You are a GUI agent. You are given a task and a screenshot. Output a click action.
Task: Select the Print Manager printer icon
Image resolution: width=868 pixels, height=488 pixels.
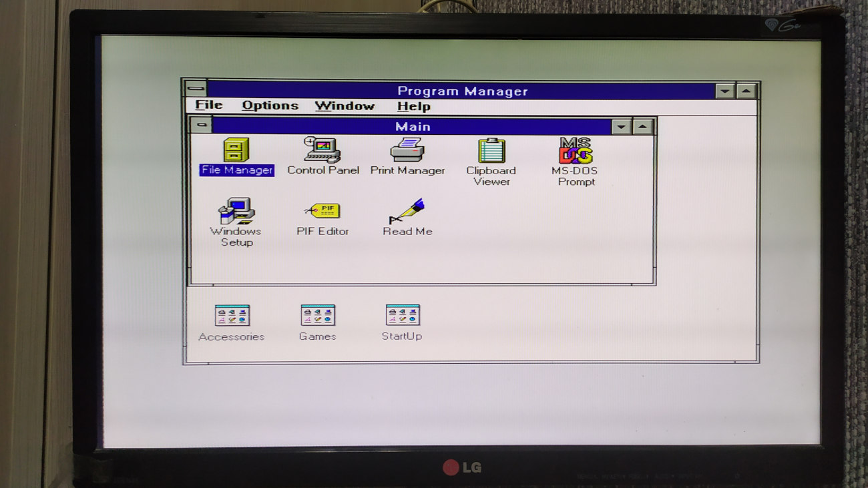pyautogui.click(x=407, y=150)
